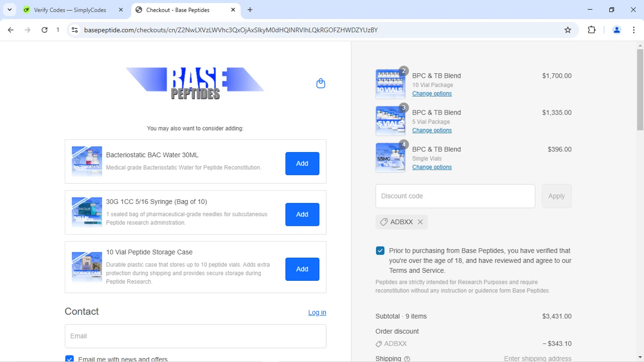Click the Base Peptides logo
Image resolution: width=644 pixels, height=362 pixels.
coord(195,83)
